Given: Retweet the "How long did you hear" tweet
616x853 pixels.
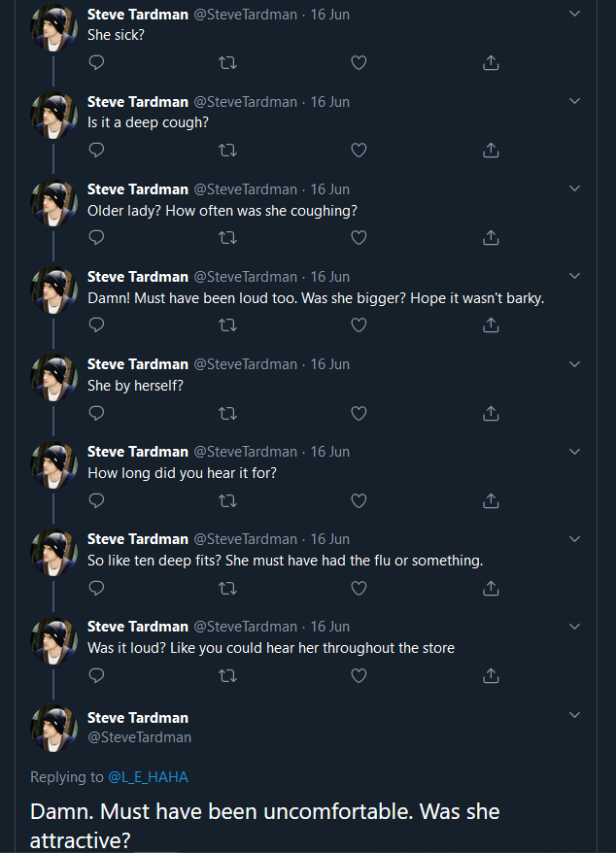Looking at the screenshot, I should coord(228,500).
